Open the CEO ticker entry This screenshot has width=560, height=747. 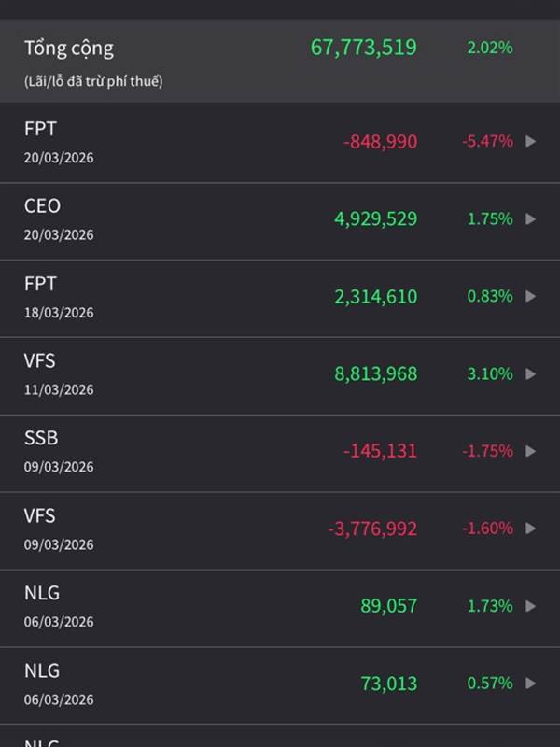coord(42,206)
